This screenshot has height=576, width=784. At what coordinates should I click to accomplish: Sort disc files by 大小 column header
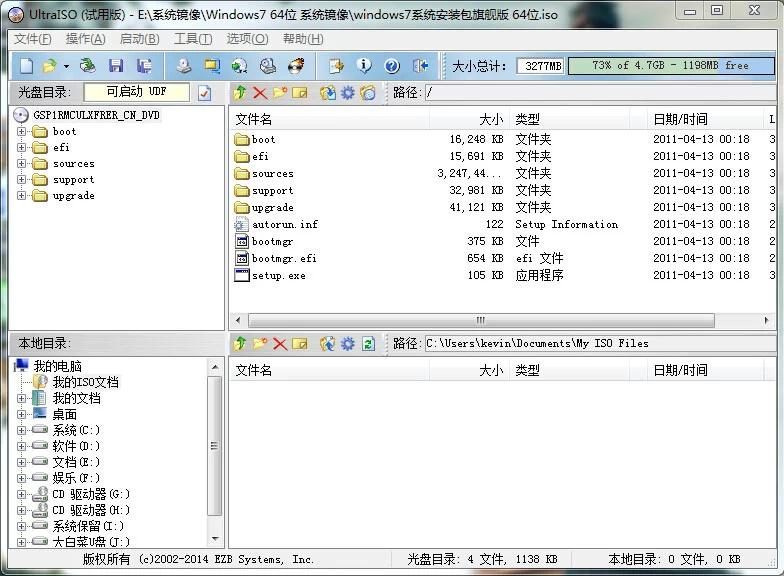469,119
